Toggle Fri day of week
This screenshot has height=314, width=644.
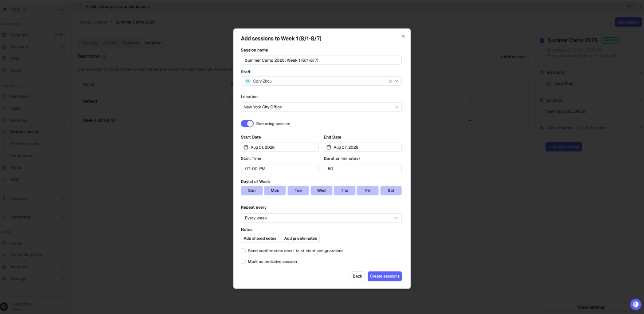tap(368, 191)
